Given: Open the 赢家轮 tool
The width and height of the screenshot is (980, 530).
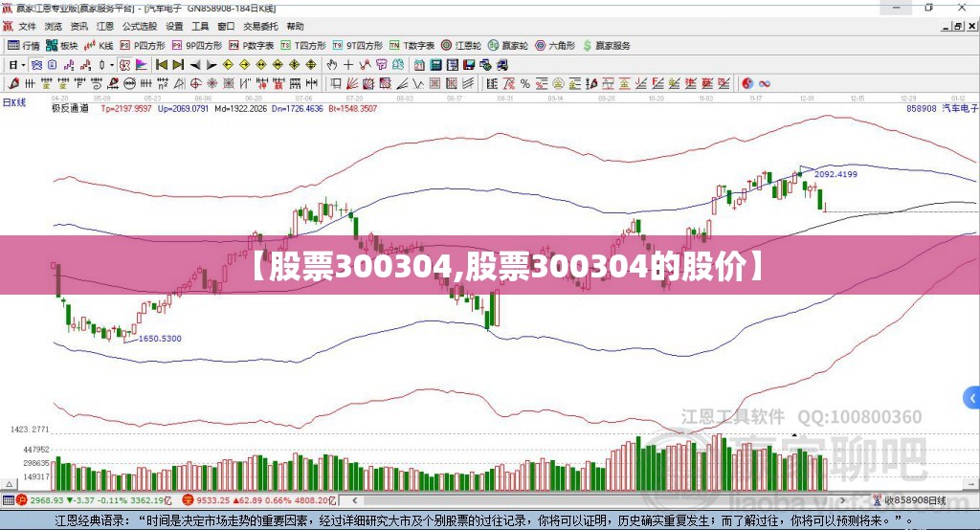Looking at the screenshot, I should [x=508, y=46].
